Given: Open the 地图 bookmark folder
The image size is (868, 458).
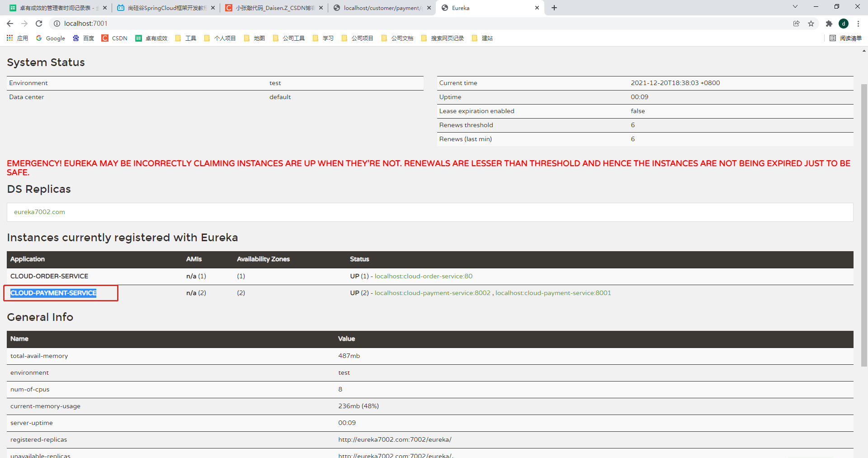Looking at the screenshot, I should click(x=255, y=38).
